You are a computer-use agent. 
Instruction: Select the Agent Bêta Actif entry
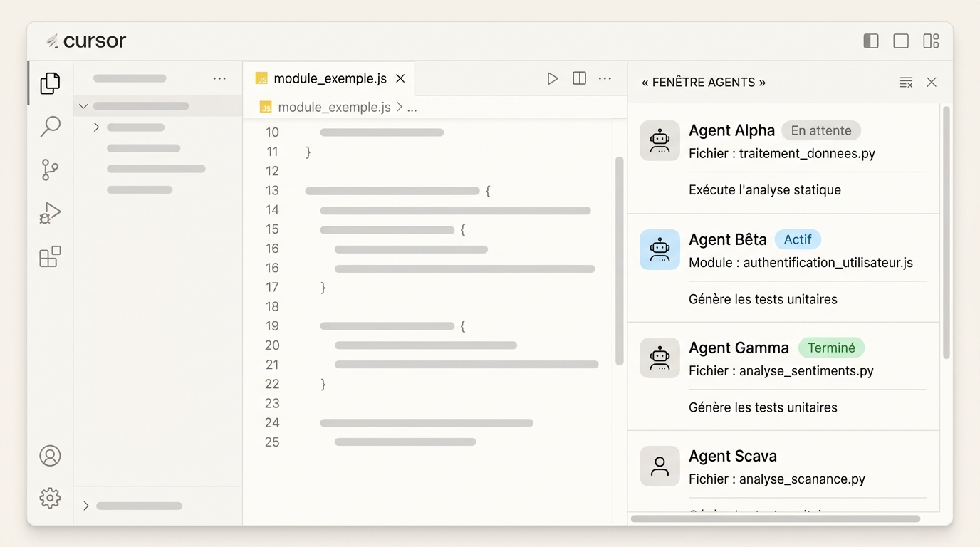pyautogui.click(x=783, y=268)
